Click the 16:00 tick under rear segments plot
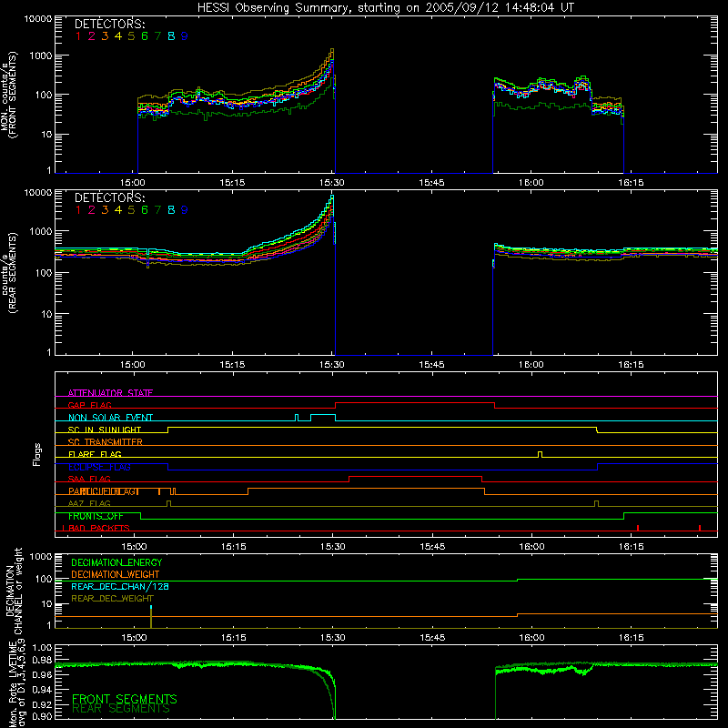The image size is (728, 728). 531,365
